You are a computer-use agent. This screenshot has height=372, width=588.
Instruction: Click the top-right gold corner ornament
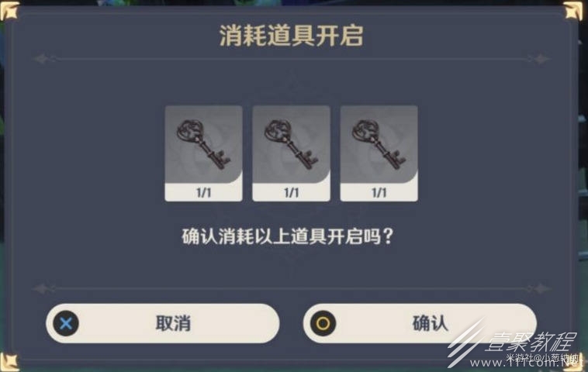point(574,11)
